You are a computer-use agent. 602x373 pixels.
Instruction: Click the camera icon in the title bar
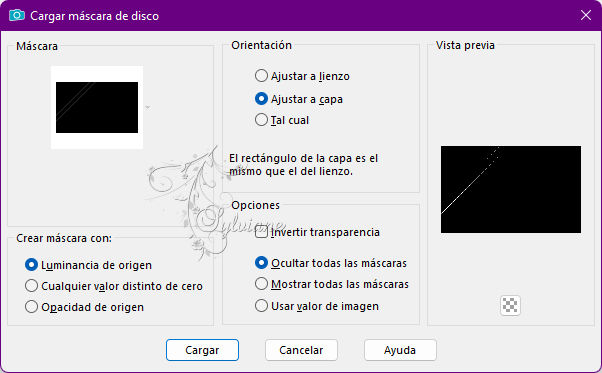point(17,15)
